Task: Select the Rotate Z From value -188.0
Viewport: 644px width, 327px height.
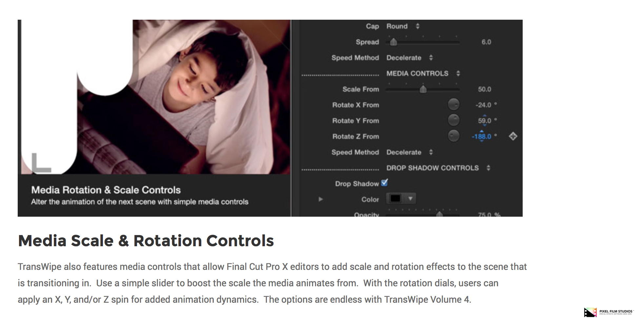Action: pyautogui.click(x=481, y=137)
